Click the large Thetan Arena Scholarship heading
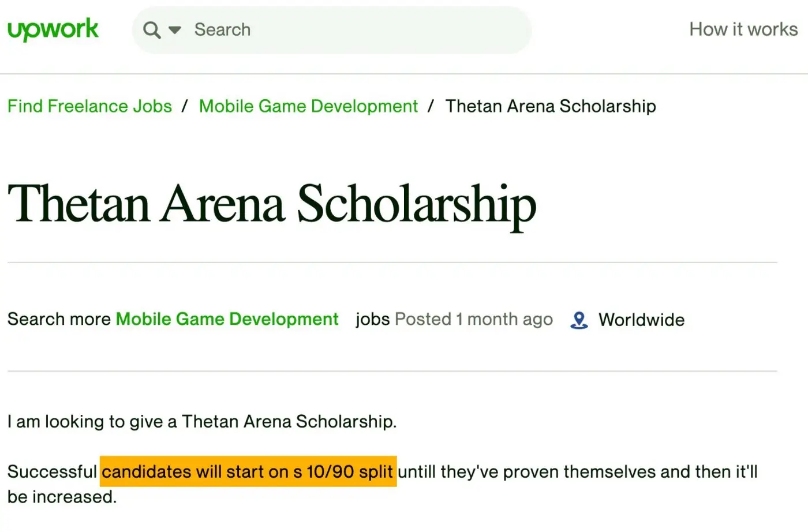808x532 pixels. (x=272, y=204)
